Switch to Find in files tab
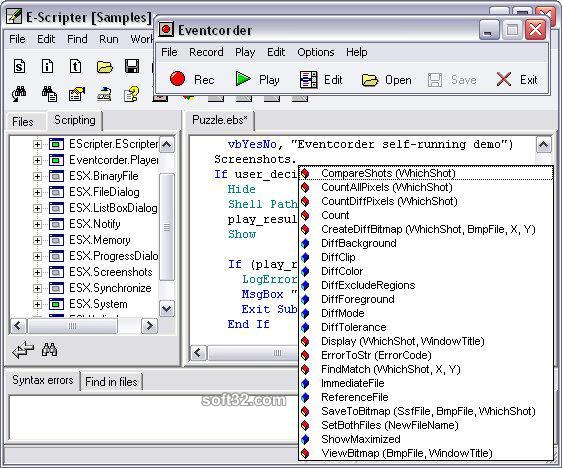 (x=111, y=382)
